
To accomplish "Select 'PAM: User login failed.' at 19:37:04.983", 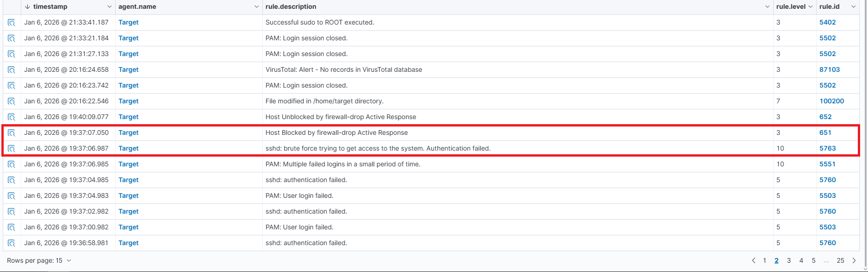I will click(299, 196).
